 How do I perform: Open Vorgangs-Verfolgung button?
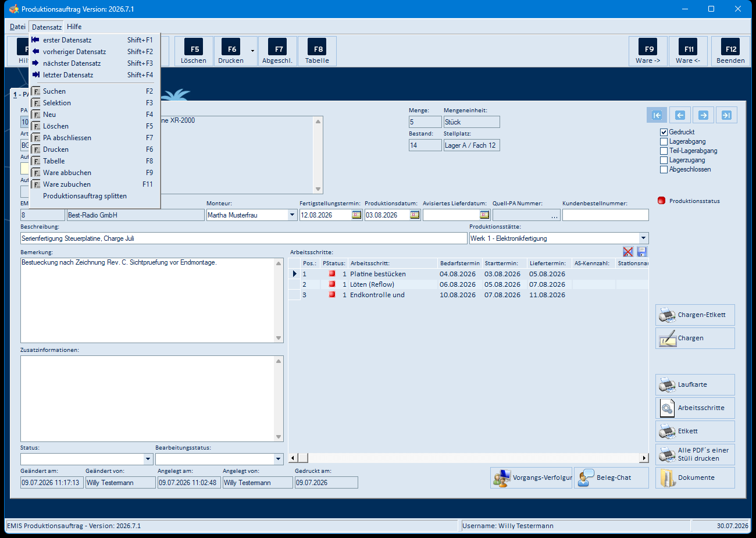pyautogui.click(x=532, y=478)
